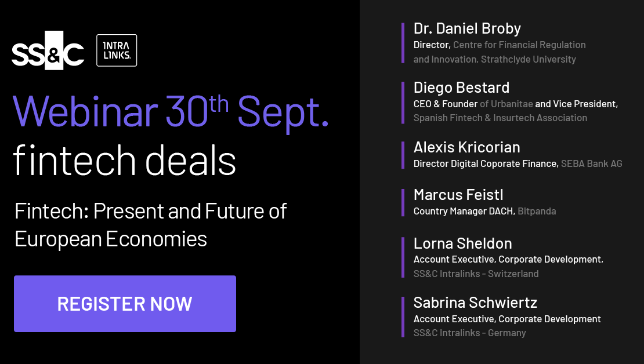The image size is (644, 364).
Task: Click the Webinar 30th Sept. heading
Action: [x=171, y=112]
